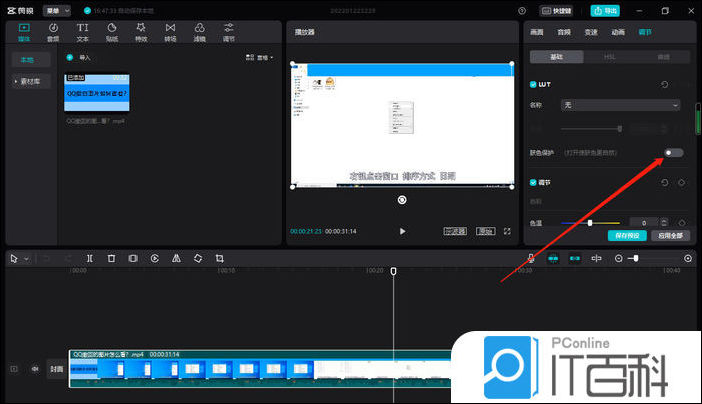Select the HSL sub-tab
The height and width of the screenshot is (404, 702).
click(x=609, y=58)
